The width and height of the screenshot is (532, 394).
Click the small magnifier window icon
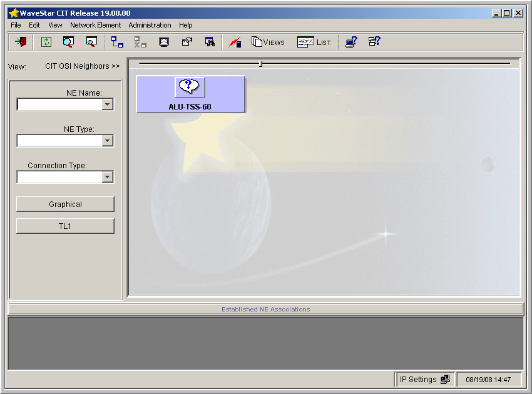(x=91, y=42)
